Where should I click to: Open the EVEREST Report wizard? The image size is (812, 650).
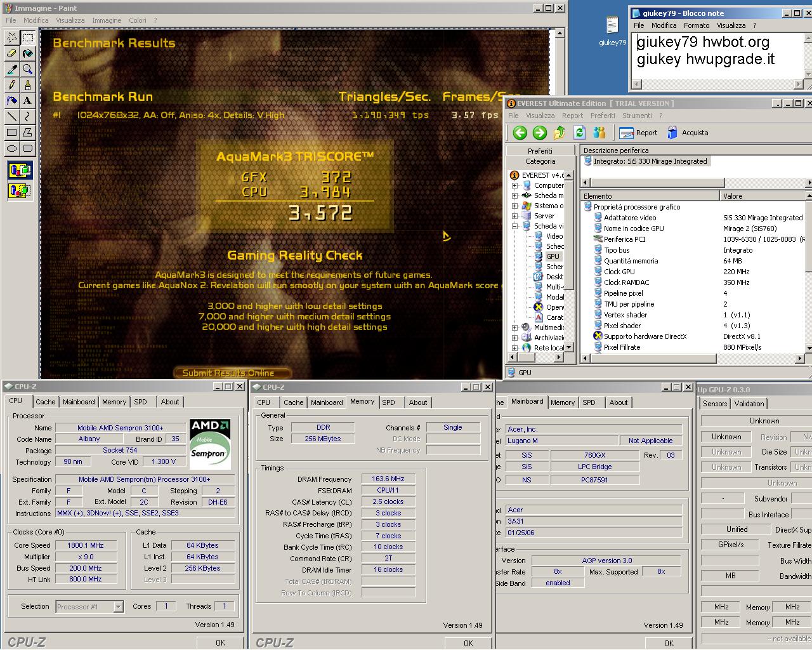click(x=638, y=133)
